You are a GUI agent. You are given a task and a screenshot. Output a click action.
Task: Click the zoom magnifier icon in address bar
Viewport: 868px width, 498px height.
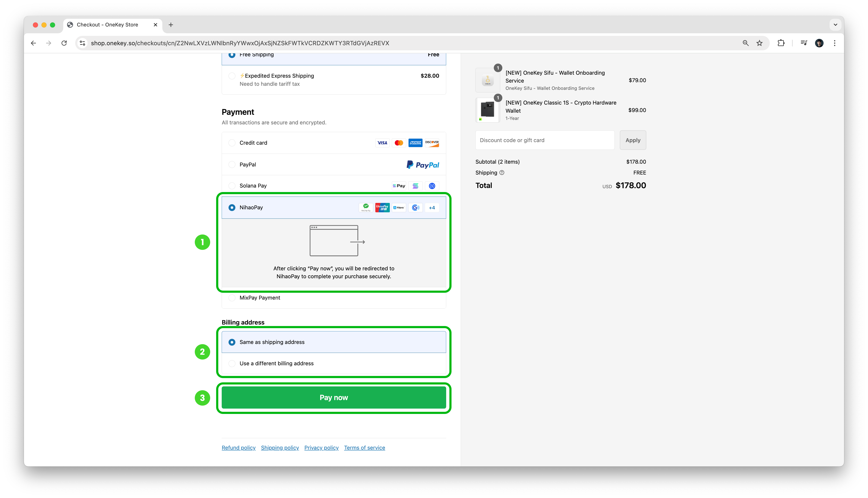tap(745, 43)
